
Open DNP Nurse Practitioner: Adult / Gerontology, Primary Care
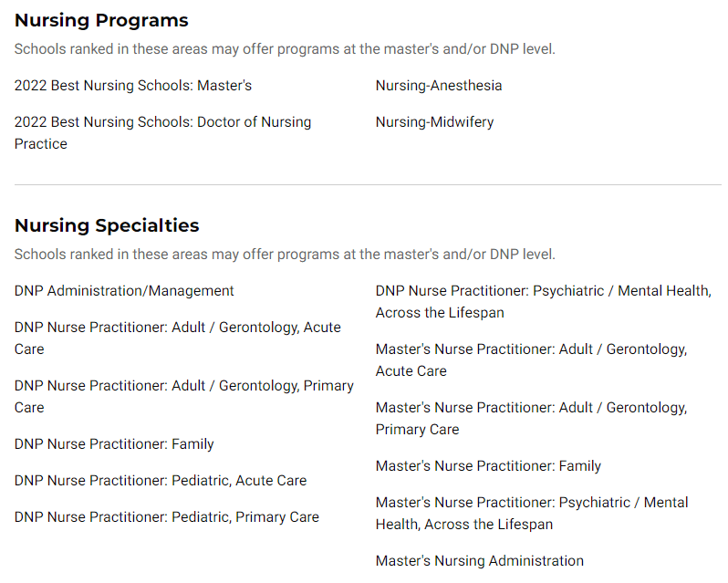click(x=184, y=396)
